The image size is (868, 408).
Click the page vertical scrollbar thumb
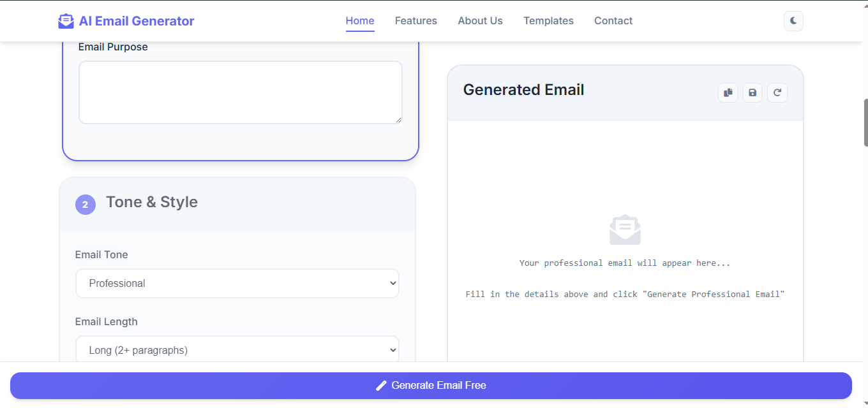(x=866, y=122)
